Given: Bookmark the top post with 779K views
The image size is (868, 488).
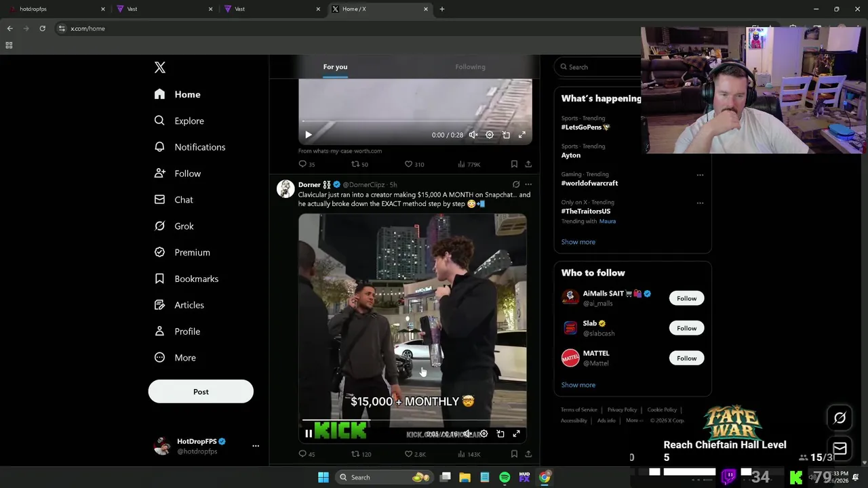Looking at the screenshot, I should [x=514, y=164].
